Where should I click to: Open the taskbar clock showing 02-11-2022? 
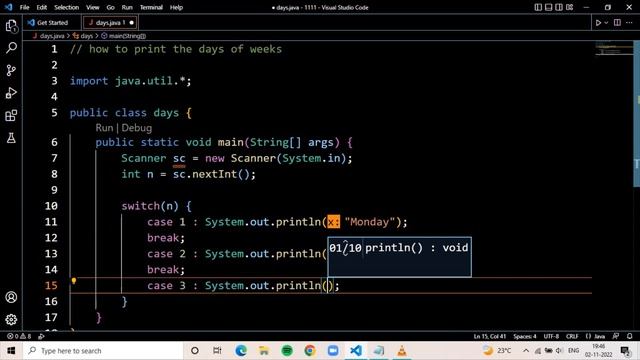(598, 351)
